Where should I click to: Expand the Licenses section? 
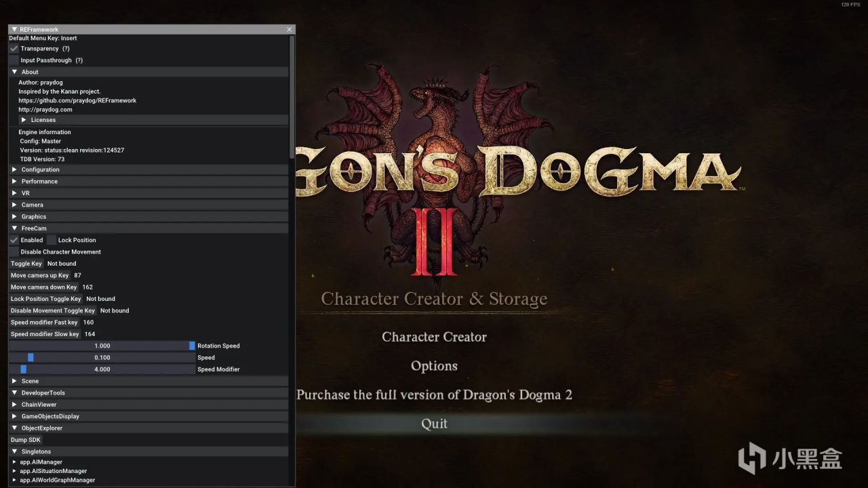(153, 120)
